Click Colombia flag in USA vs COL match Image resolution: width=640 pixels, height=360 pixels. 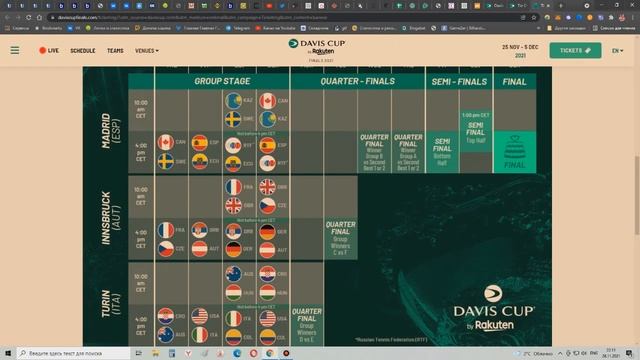pos(267,337)
